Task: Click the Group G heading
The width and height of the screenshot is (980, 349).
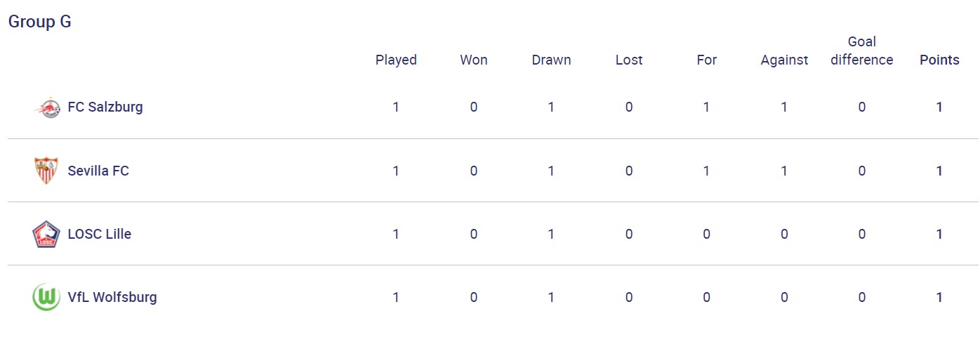Action: [39, 22]
